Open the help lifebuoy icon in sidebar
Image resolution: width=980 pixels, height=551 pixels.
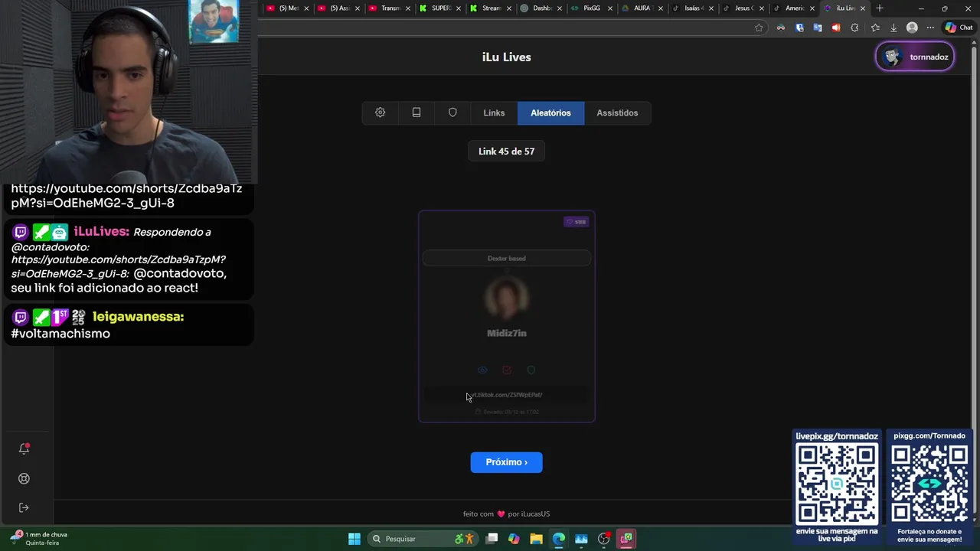coord(24,478)
